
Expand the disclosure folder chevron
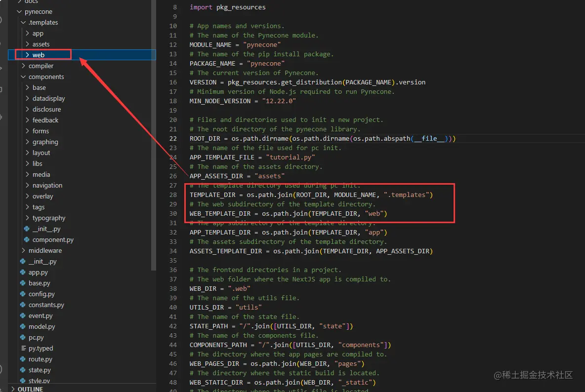coord(27,109)
